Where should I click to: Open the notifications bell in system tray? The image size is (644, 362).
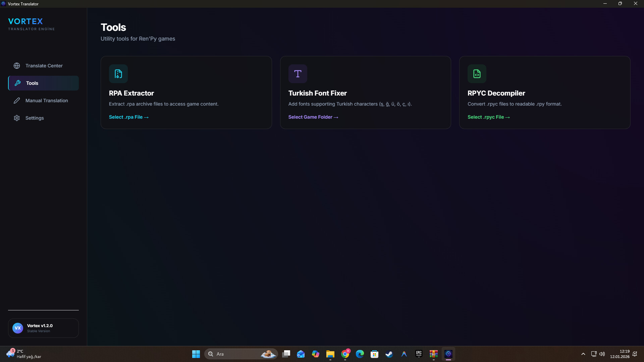coord(635,354)
